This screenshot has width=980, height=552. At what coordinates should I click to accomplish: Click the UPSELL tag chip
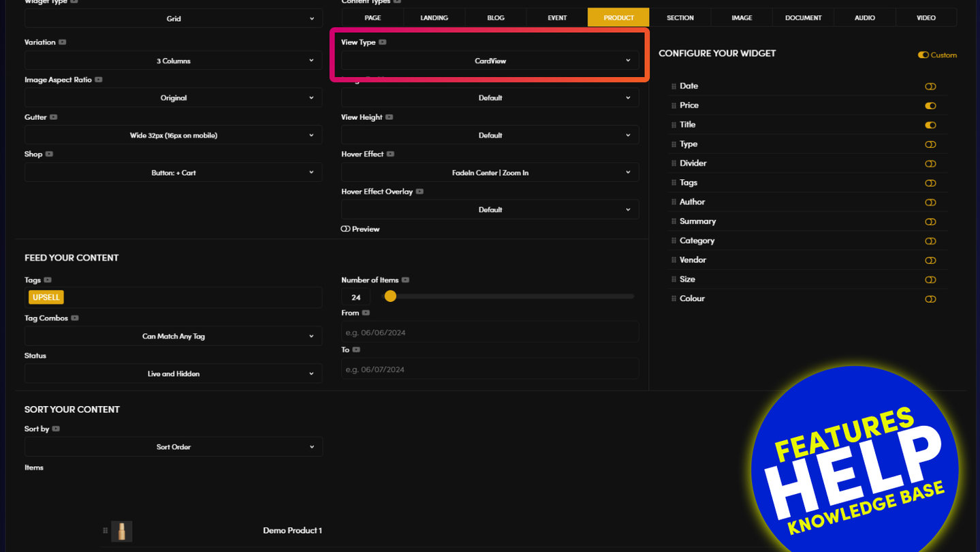coord(46,297)
